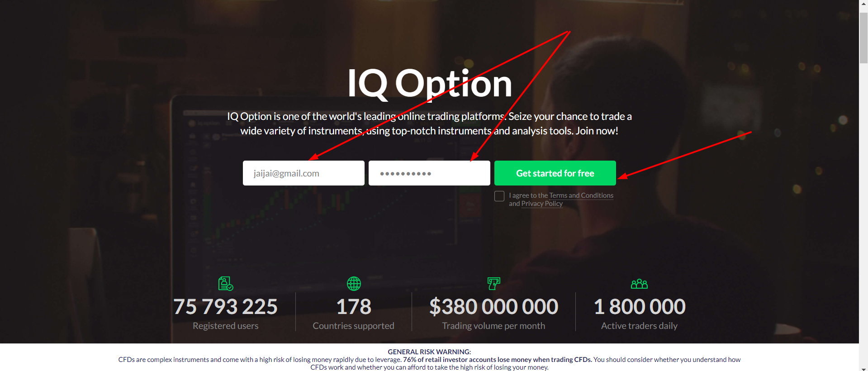Click the scrollbar down arrow
The image size is (868, 371).
pos(863,368)
